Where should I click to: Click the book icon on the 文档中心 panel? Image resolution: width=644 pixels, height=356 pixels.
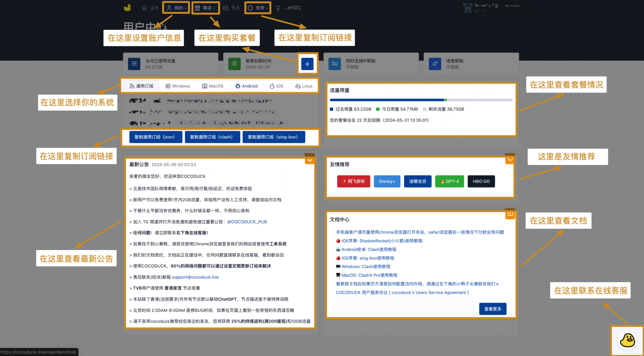(x=510, y=214)
